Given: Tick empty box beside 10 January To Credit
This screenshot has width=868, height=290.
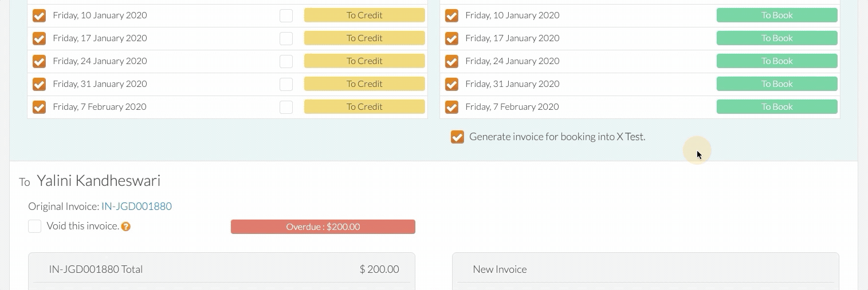Looking at the screenshot, I should (286, 15).
